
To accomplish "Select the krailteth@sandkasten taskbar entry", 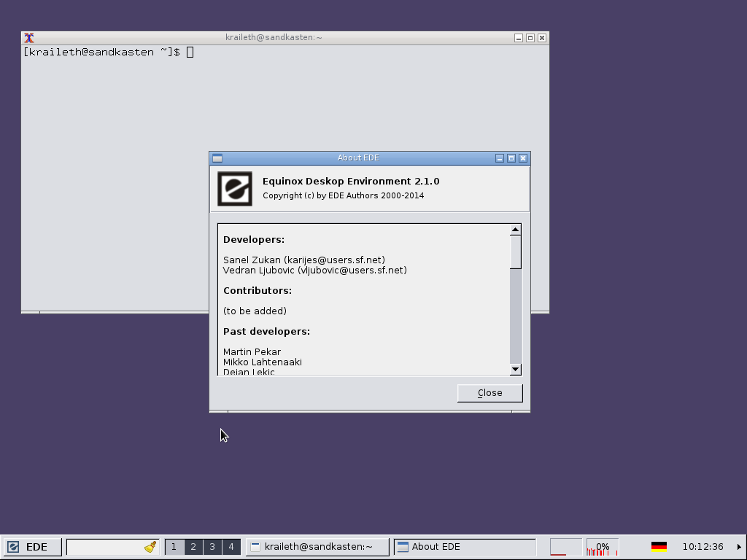I will point(317,545).
